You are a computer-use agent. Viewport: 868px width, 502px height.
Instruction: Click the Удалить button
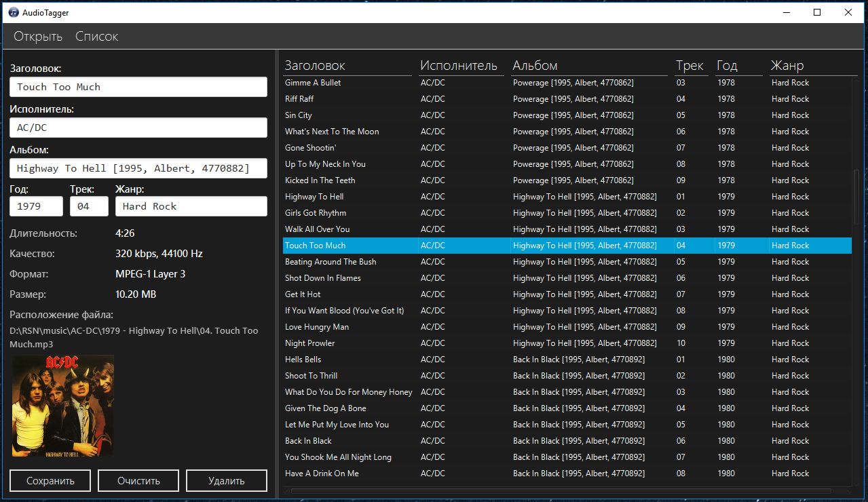227,481
